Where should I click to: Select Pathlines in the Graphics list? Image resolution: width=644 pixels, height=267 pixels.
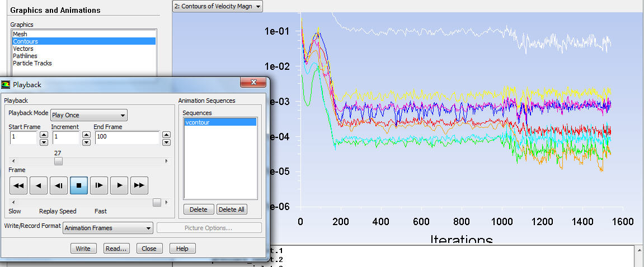(x=25, y=56)
